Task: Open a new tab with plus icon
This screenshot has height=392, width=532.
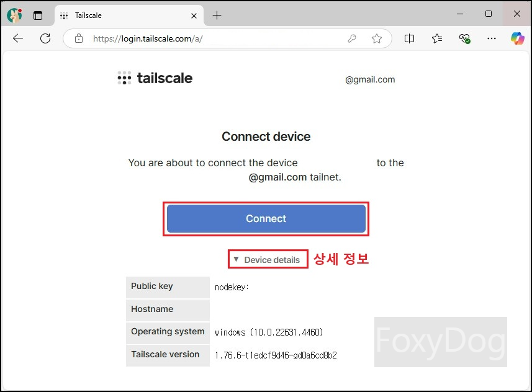Action: coord(217,16)
